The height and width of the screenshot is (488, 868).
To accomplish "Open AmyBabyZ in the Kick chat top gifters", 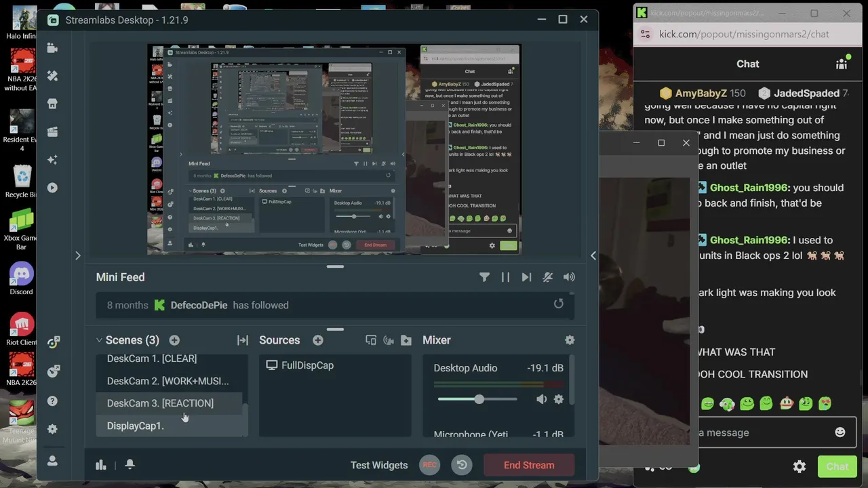I will tap(702, 94).
